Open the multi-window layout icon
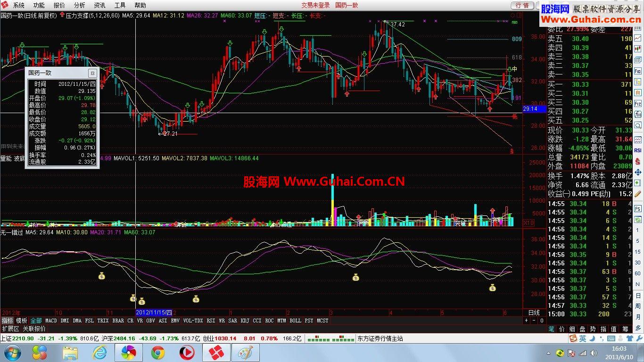 tap(637, 60)
